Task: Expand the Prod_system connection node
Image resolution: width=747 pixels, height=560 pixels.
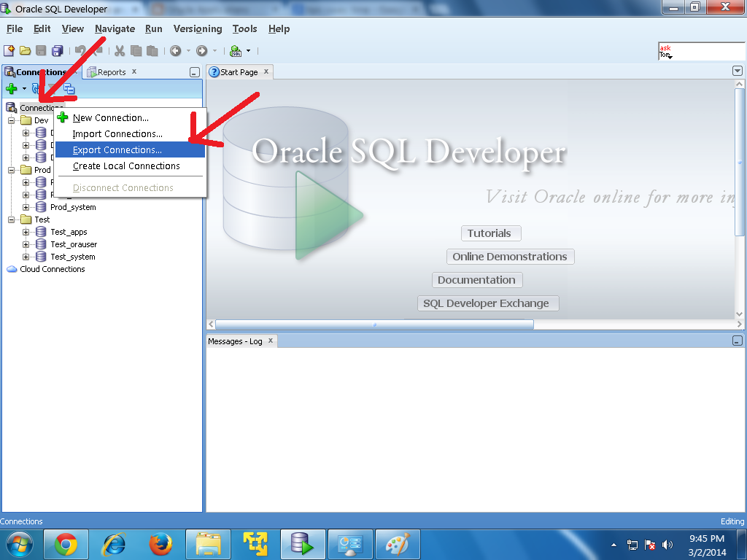Action: coord(26,207)
